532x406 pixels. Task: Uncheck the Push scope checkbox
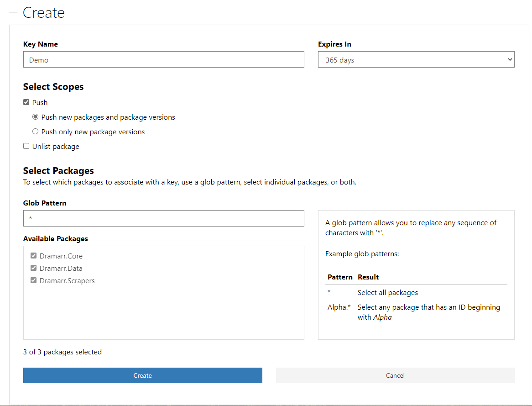tap(26, 102)
